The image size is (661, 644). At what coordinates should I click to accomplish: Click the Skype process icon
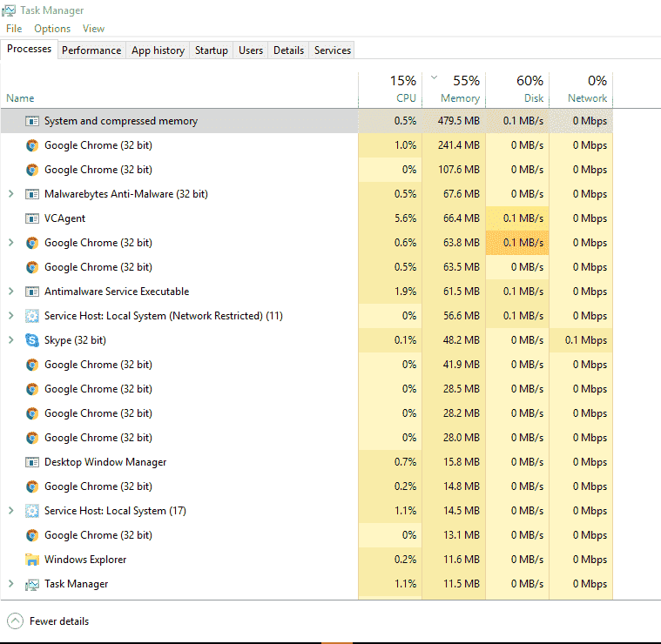coord(32,340)
